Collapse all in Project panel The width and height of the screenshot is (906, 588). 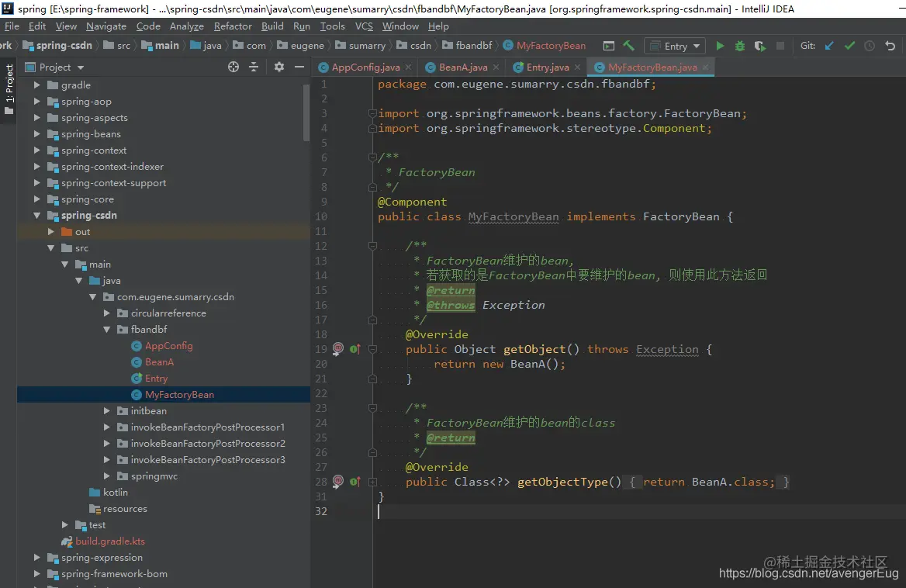254,67
